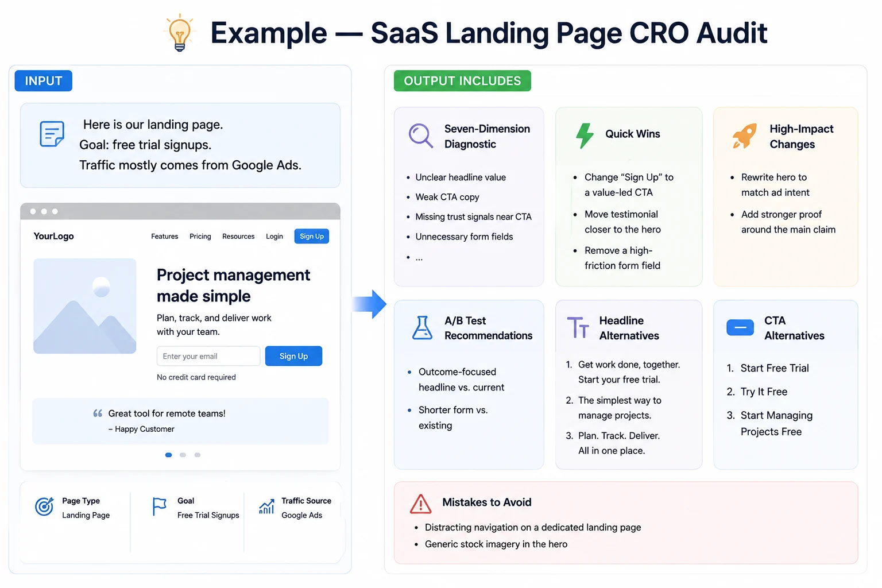The width and height of the screenshot is (882, 588).
Task: Select the active blue carousel dot
Action: [x=169, y=455]
